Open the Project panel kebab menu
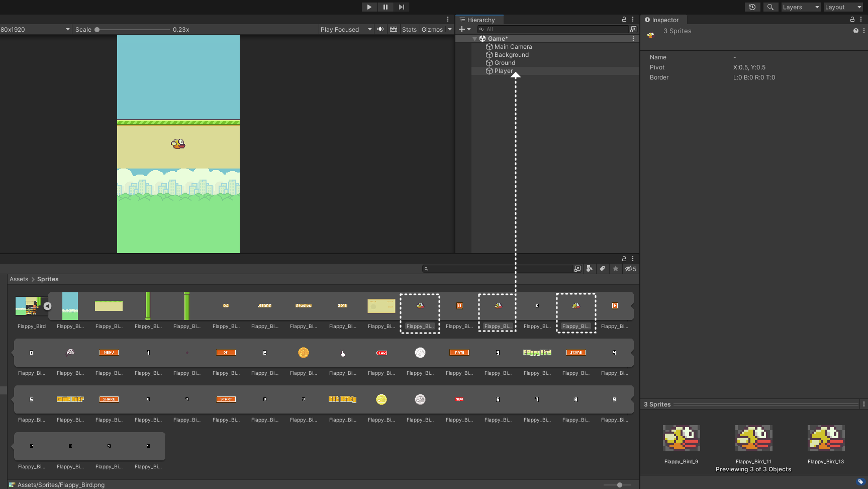 [x=633, y=258]
